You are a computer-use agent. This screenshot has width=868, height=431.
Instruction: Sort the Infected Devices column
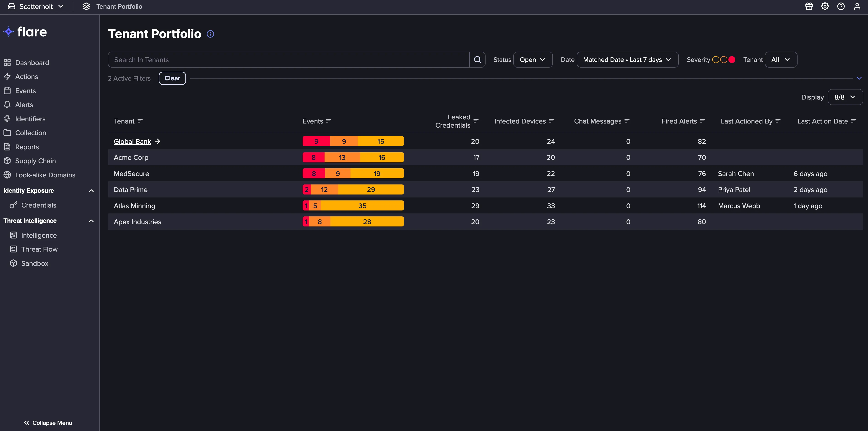click(551, 121)
